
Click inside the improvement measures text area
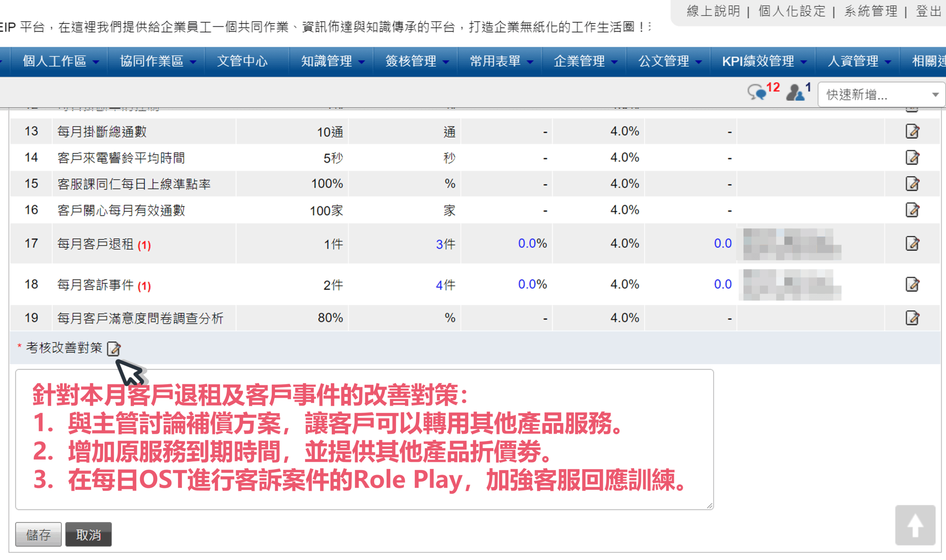click(x=364, y=439)
